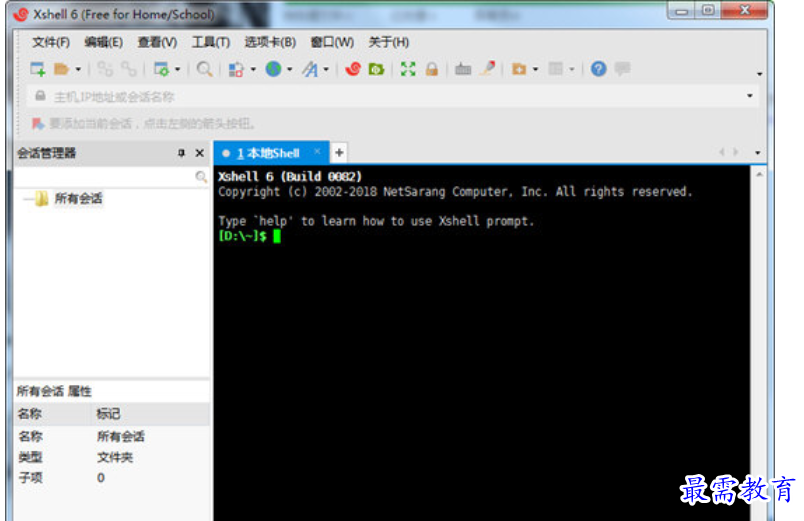Click the keyboard key mapping icon

point(463,69)
